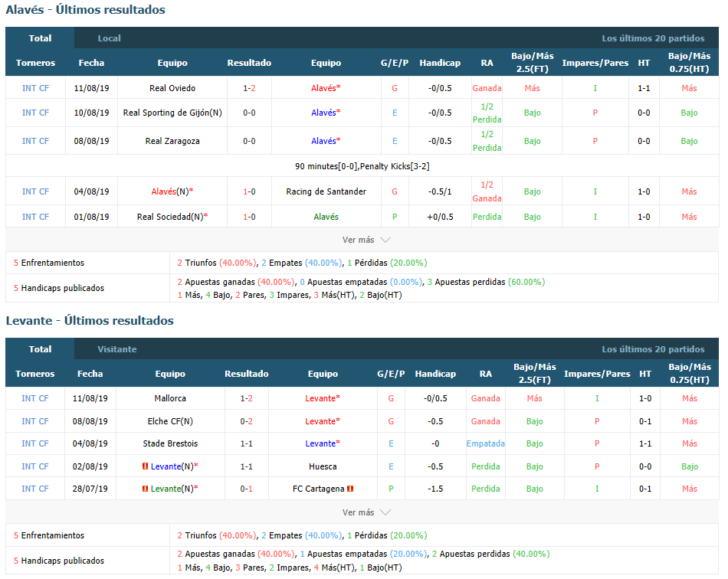The height and width of the screenshot is (579, 728).
Task: Click the penalty kicks note '90 minutes[0-0]'
Action: click(x=362, y=166)
